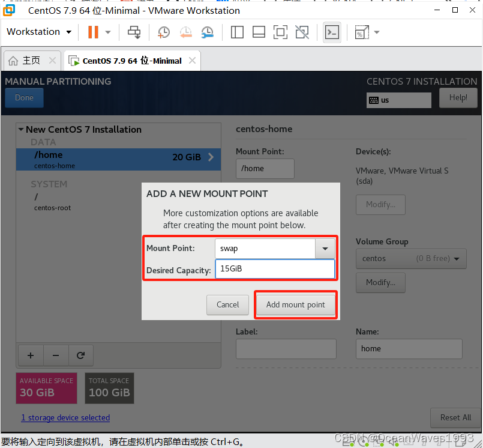Image resolution: width=483 pixels, height=448 pixels.
Task: Click the Unity mode icon
Action: point(302,32)
